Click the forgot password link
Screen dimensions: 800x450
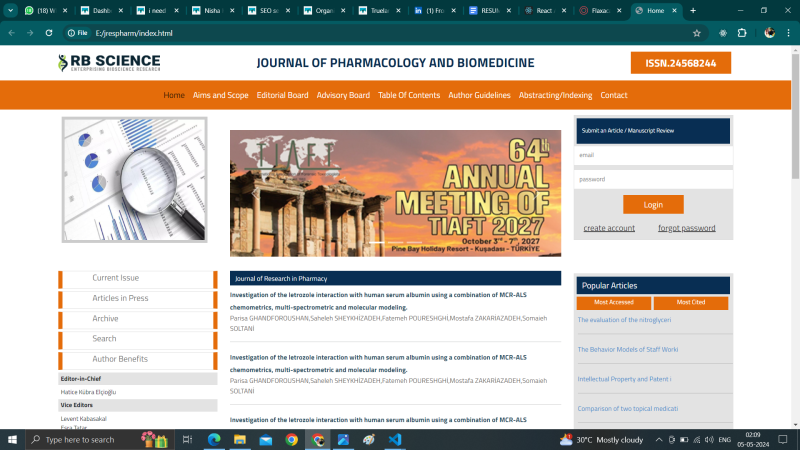tap(686, 228)
